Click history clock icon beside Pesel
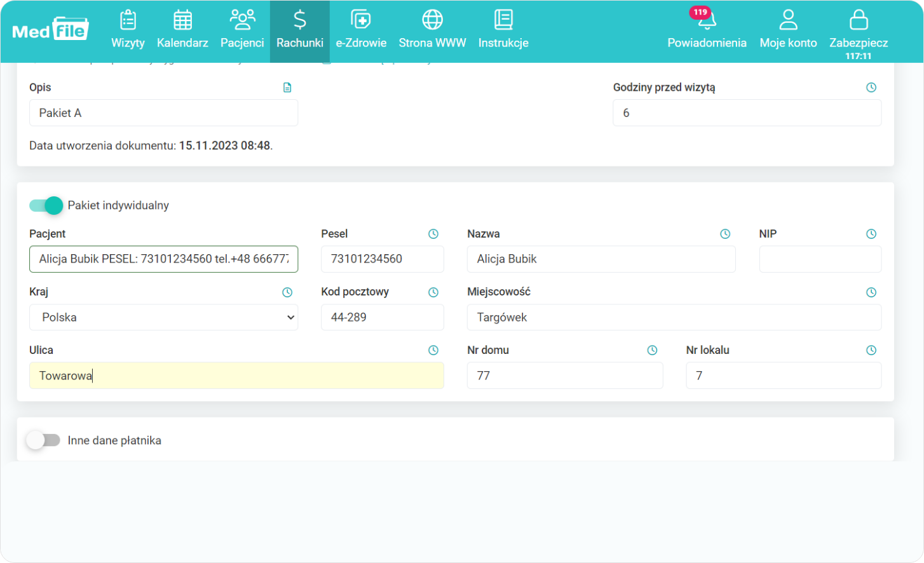This screenshot has height=563, width=924. [x=433, y=234]
